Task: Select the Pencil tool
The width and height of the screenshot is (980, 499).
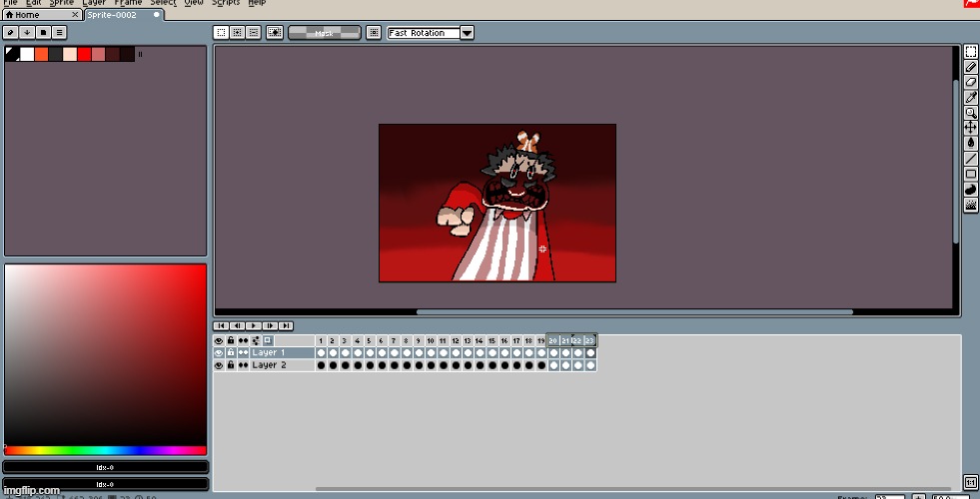Action: pyautogui.click(x=971, y=67)
